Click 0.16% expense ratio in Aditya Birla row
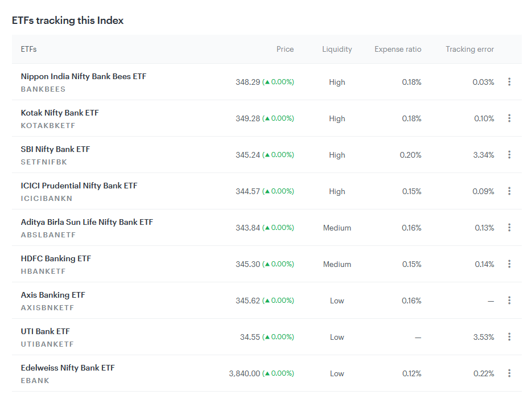532x403 pixels. pyautogui.click(x=411, y=228)
